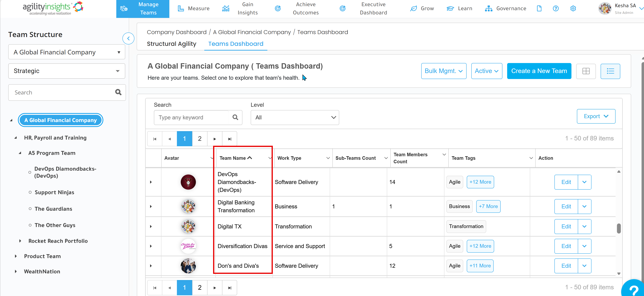This screenshot has width=644, height=296.
Task: Click the Type any keyword search field
Action: click(191, 117)
